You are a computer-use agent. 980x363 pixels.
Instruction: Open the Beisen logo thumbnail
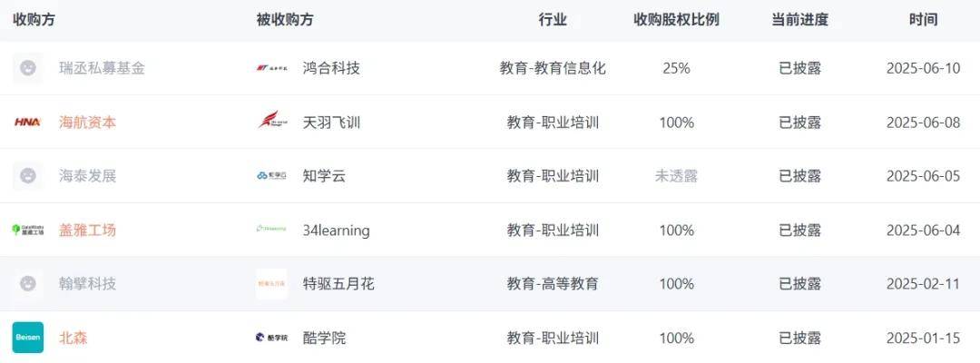[x=28, y=338]
